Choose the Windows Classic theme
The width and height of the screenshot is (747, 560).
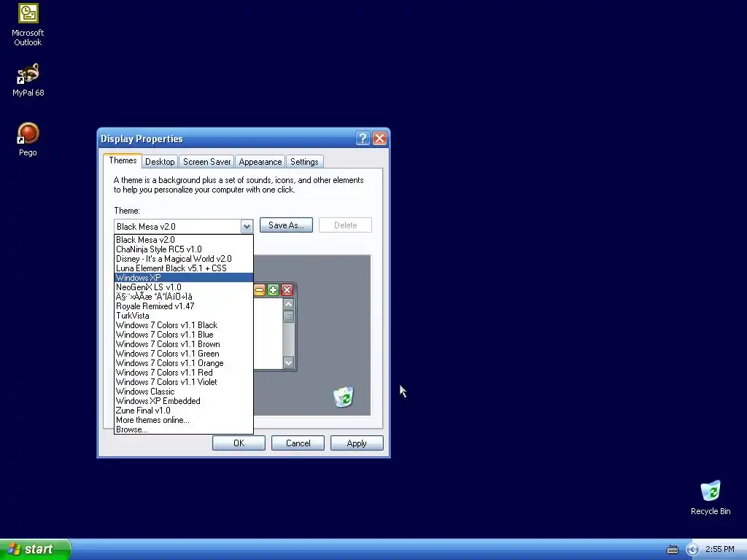click(x=183, y=392)
